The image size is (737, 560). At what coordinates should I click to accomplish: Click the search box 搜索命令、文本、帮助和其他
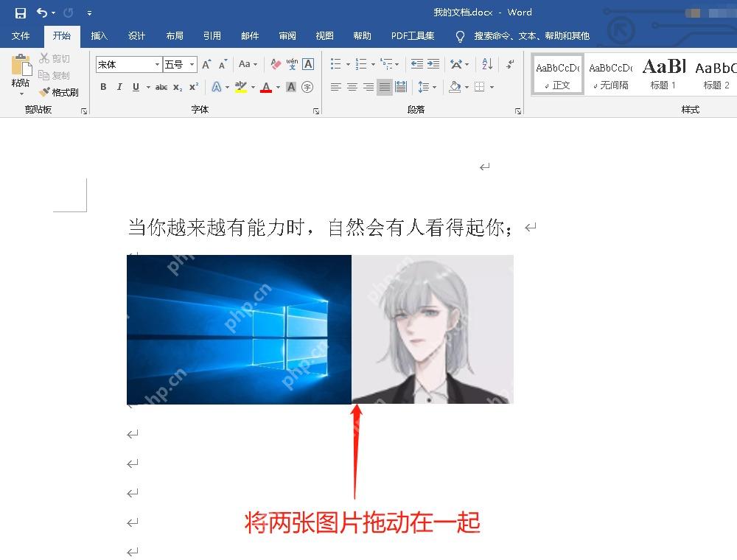coord(531,35)
